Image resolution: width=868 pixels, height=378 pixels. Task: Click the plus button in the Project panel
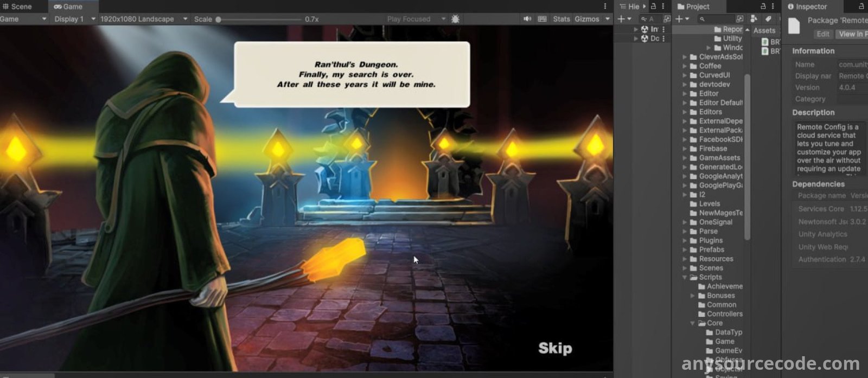pos(679,19)
